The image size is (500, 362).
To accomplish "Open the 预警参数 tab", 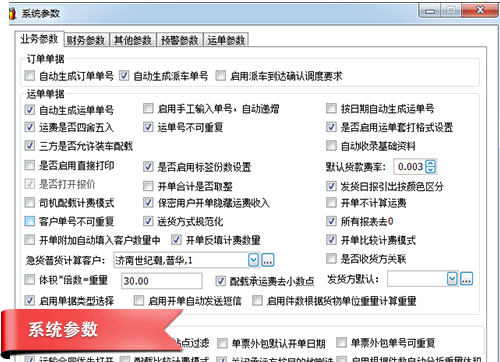I will tap(180, 40).
